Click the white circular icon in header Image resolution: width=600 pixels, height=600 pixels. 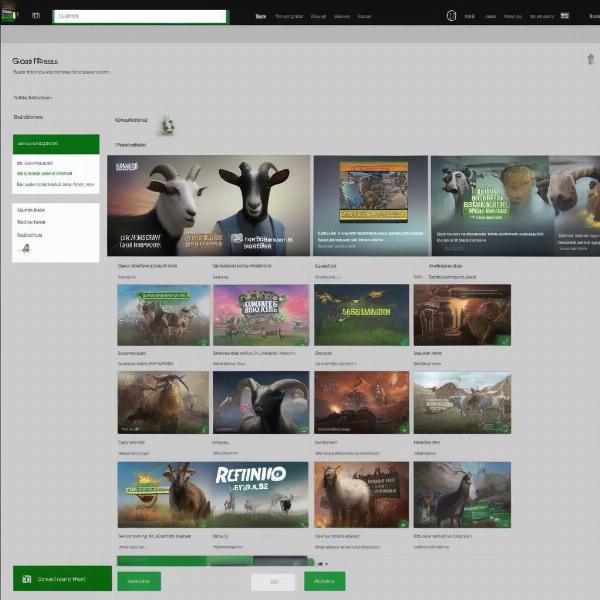[x=451, y=16]
